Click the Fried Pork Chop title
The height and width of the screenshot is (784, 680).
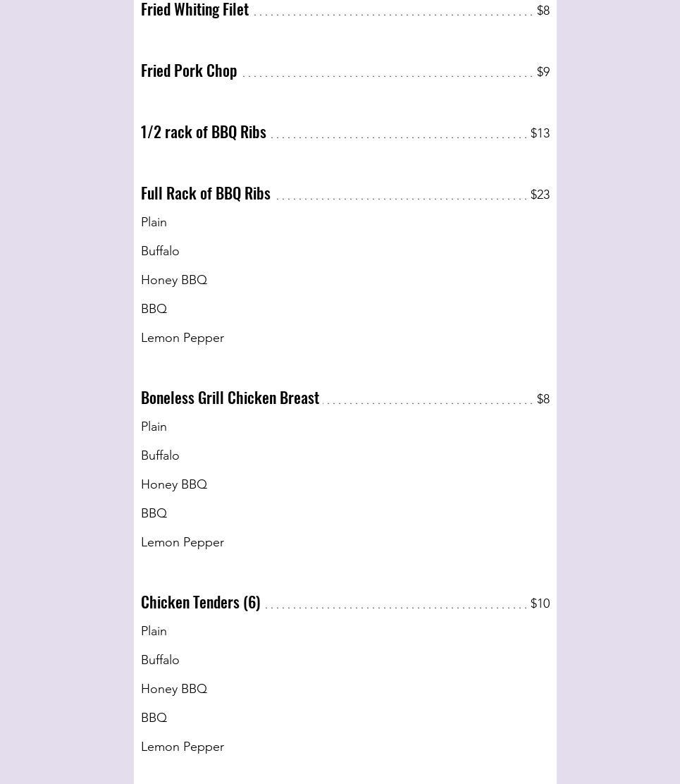pyautogui.click(x=189, y=71)
